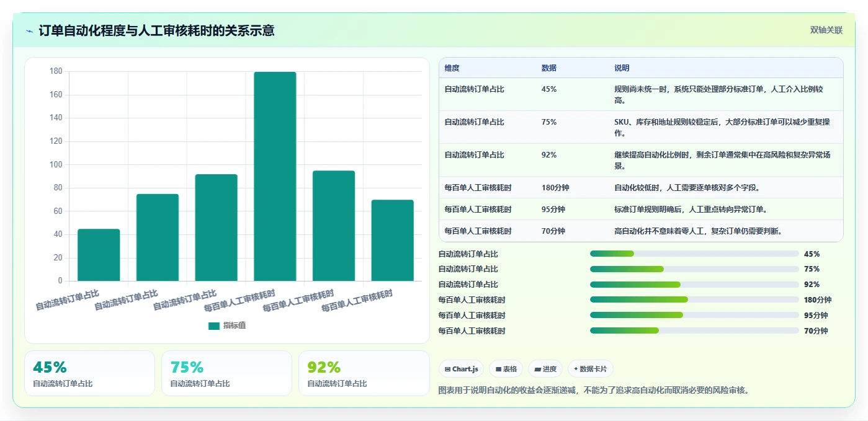This screenshot has height=421, width=868.
Task: Click the 92% value beside the progress bar
Action: click(812, 285)
